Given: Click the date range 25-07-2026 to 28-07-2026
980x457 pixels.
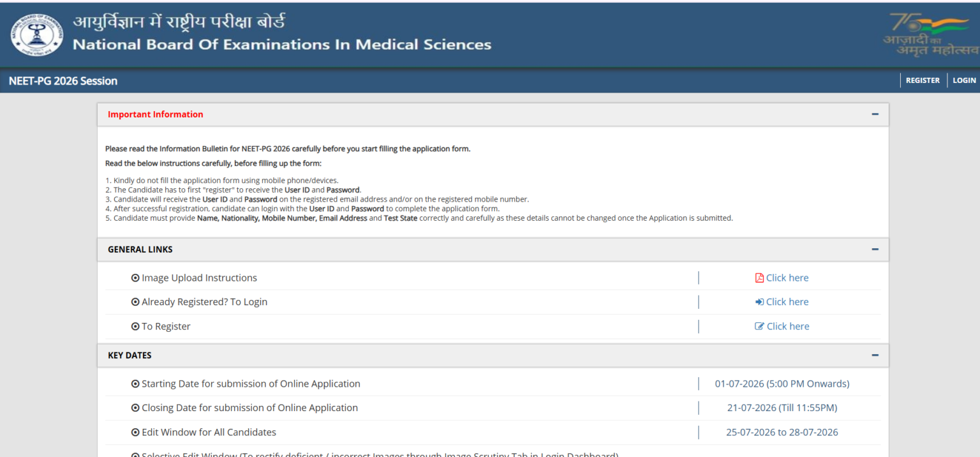Looking at the screenshot, I should tap(782, 432).
